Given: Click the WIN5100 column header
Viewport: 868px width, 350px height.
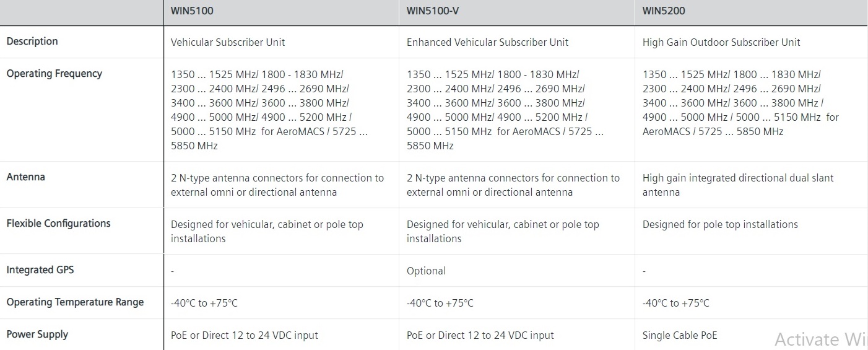Looking at the screenshot, I should (192, 11).
